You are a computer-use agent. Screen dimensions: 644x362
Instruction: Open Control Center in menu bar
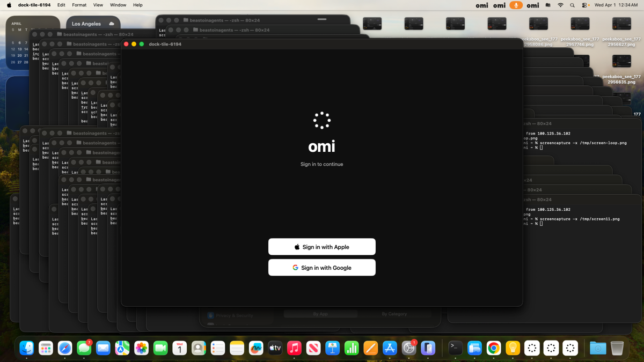[x=585, y=5]
